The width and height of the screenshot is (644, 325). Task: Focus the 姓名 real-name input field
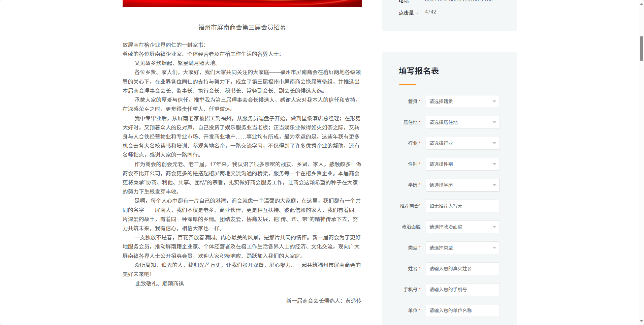(462, 269)
